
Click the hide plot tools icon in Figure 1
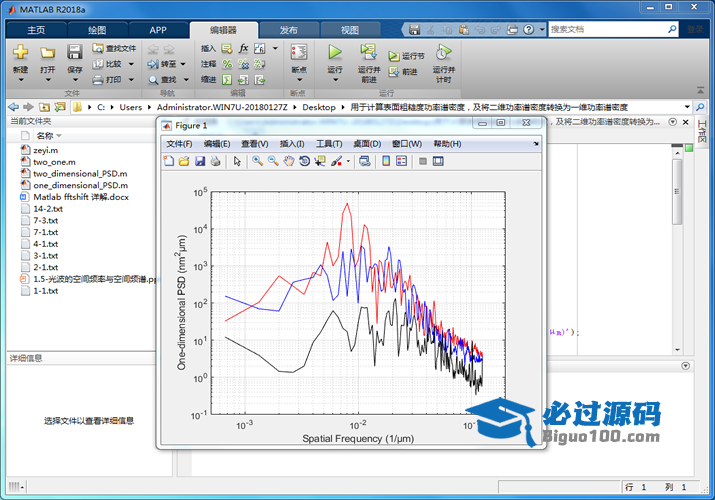pyautogui.click(x=423, y=161)
